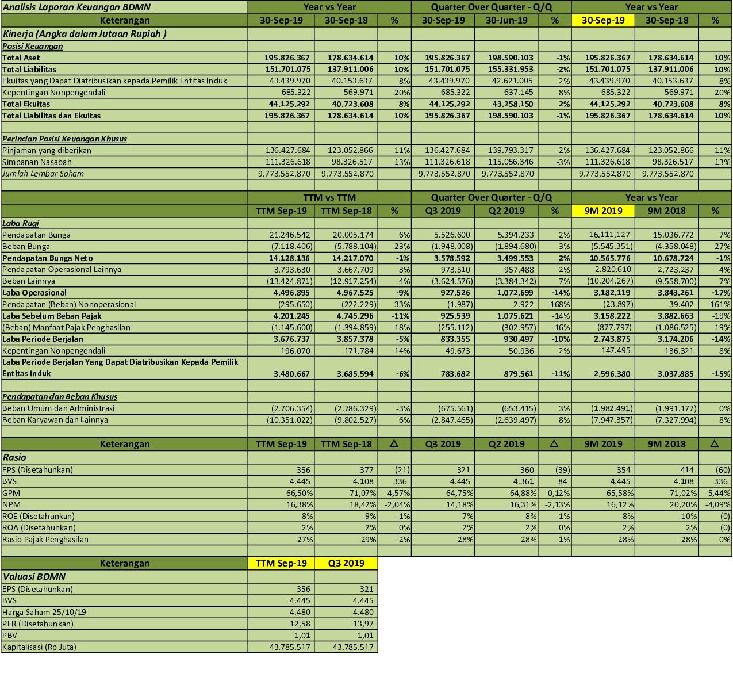Select the 'Pendapatan Operasional Lainnya' label
The height and width of the screenshot is (700, 733).
[62, 269]
